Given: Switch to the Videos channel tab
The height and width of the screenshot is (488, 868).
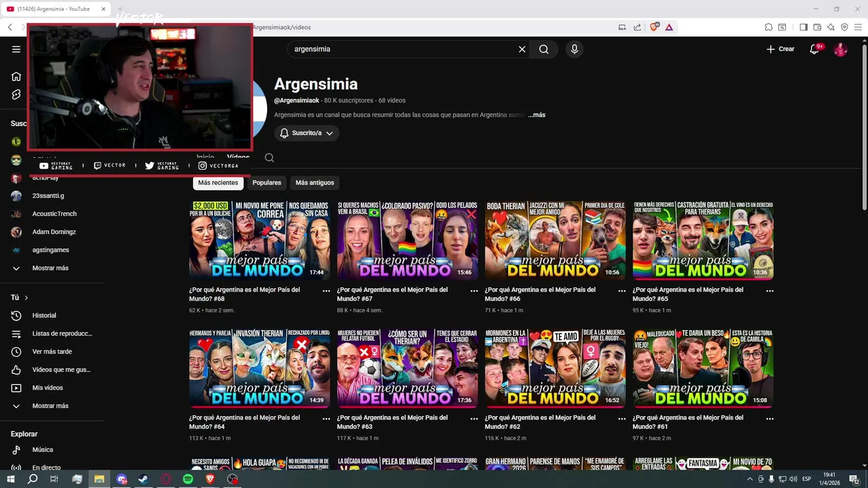Looking at the screenshot, I should point(238,157).
